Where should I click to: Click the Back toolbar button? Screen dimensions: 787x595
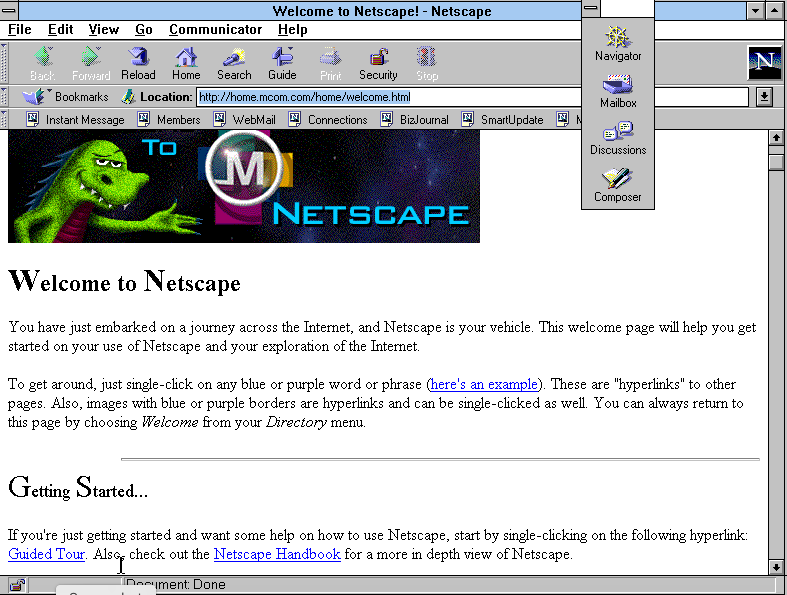(x=43, y=64)
